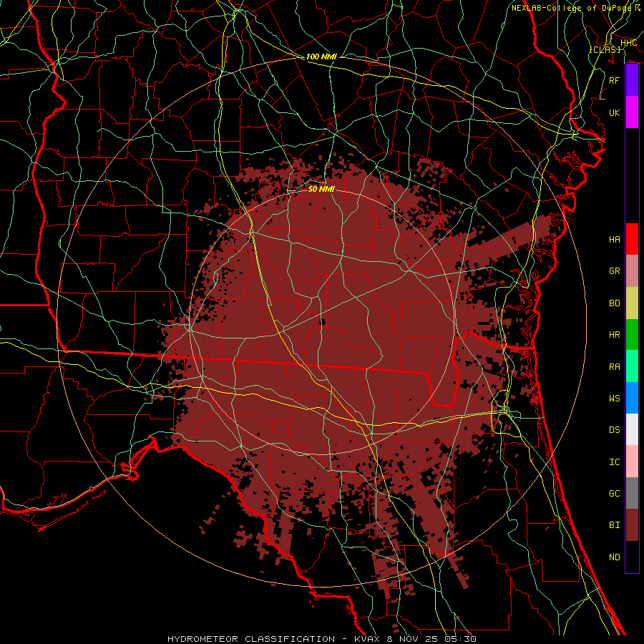Click the GR legend label

(x=614, y=270)
